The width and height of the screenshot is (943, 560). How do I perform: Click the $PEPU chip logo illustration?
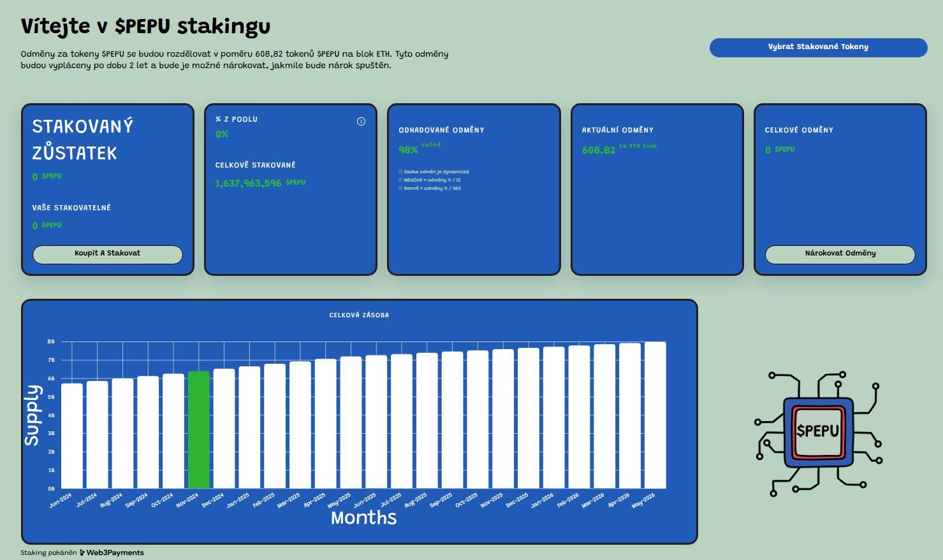pos(818,433)
